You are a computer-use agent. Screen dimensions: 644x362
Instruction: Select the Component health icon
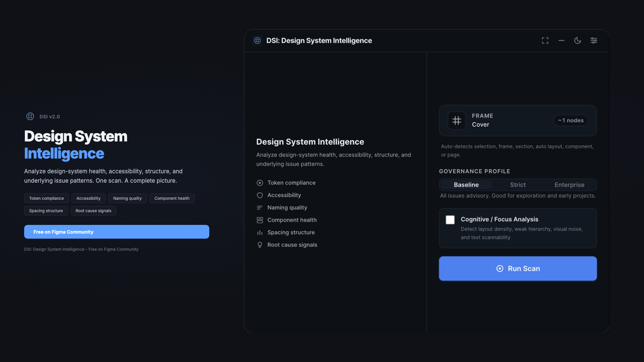tap(260, 220)
